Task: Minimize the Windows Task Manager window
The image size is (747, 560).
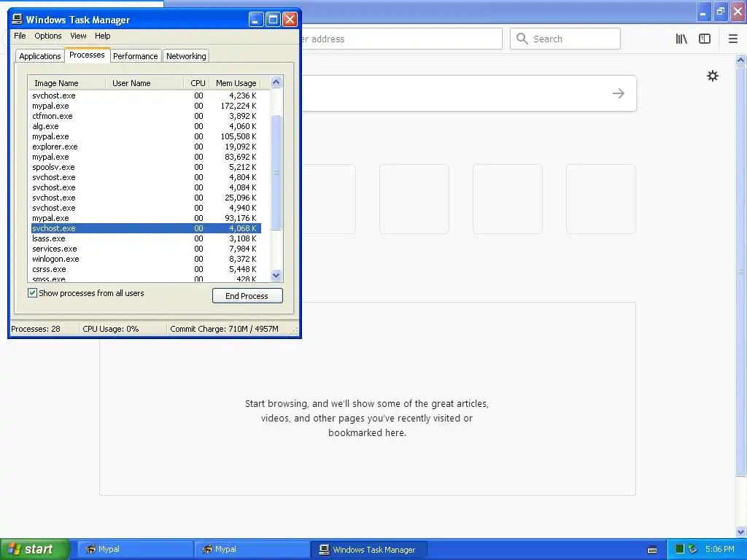Action: (x=256, y=20)
